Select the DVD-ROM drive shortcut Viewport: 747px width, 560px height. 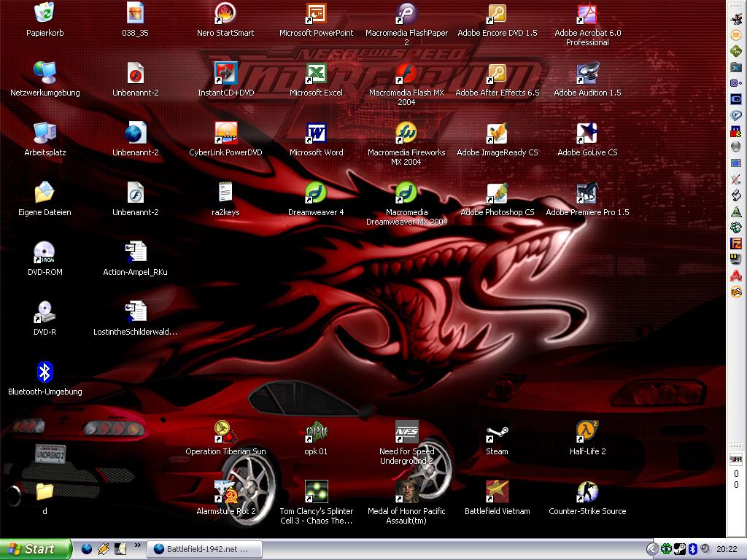(x=44, y=252)
